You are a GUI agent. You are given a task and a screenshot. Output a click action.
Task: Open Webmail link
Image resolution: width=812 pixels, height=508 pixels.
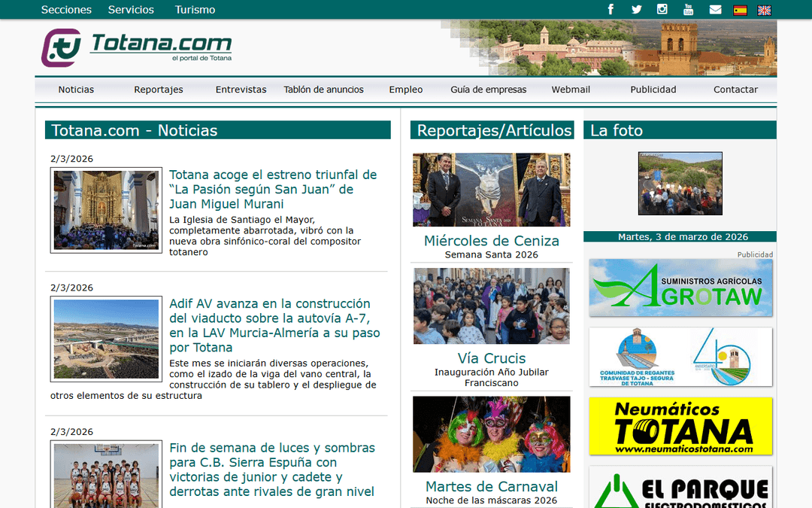(571, 89)
